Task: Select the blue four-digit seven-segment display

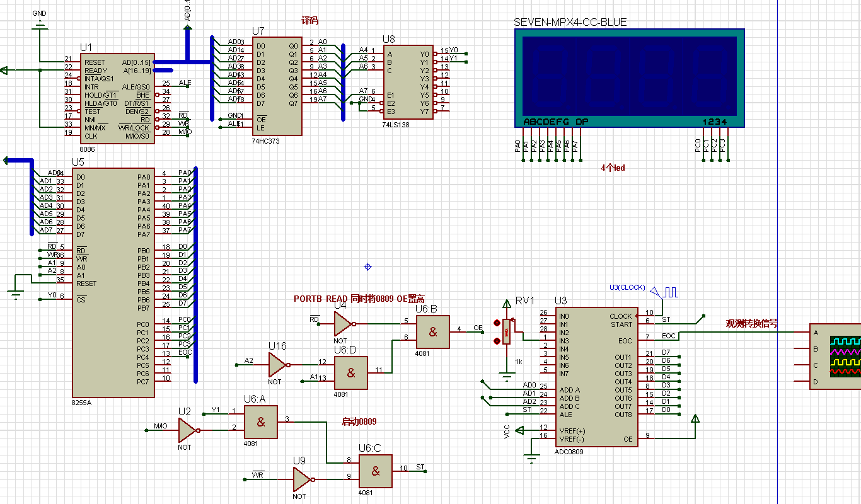Action: coord(629,78)
